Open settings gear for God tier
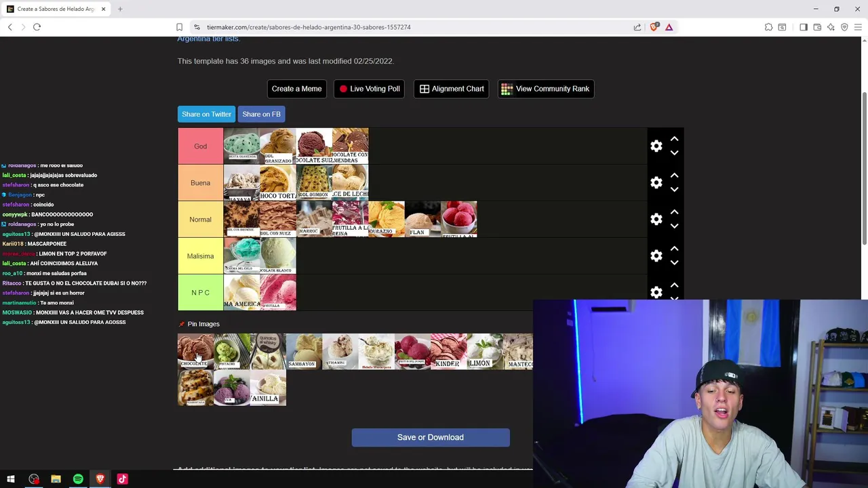This screenshot has width=868, height=488. pos(656,146)
